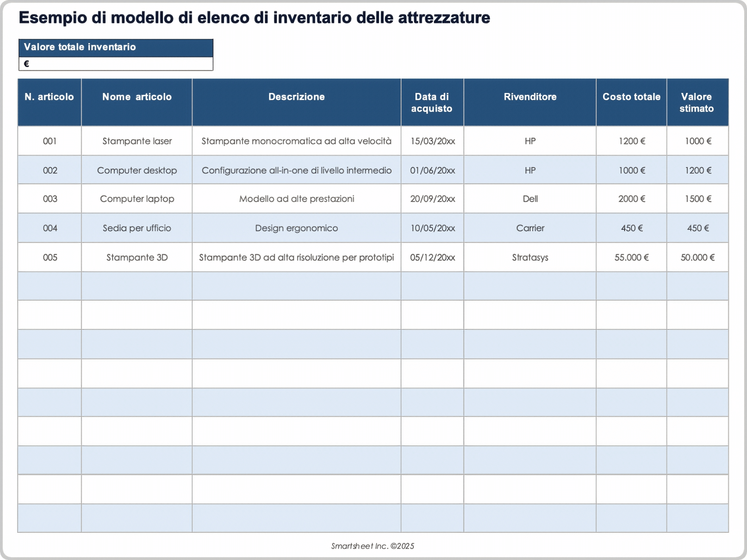
Task: Click the Nome articolo column header
Action: pos(137,97)
